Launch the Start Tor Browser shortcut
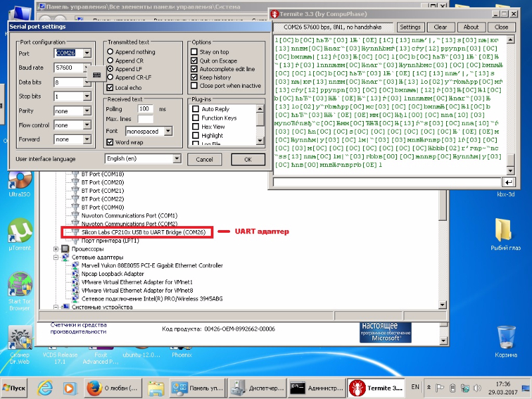 (20, 292)
